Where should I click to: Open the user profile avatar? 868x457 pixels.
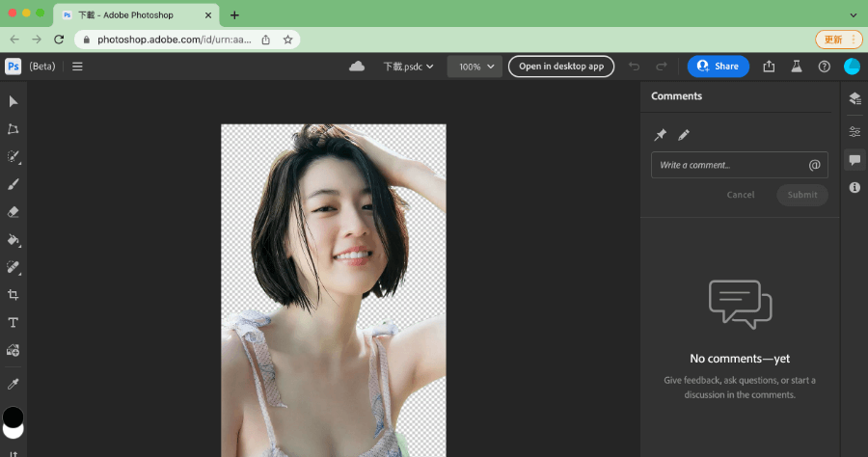click(x=852, y=67)
